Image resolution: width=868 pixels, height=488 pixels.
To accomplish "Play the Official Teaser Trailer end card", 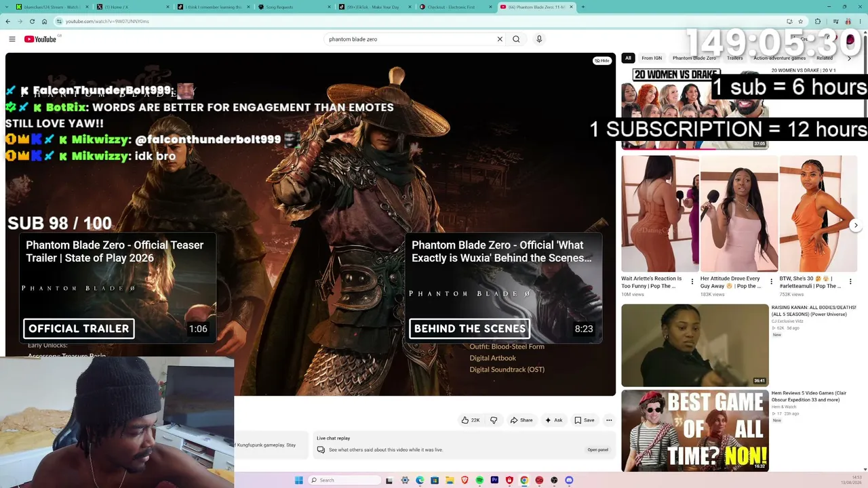I will click(x=117, y=287).
